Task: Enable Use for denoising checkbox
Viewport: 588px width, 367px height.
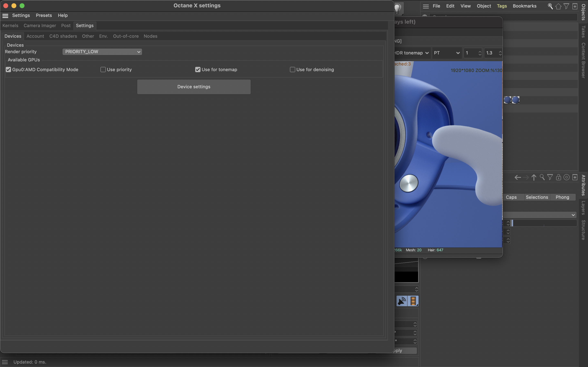Action: (x=292, y=69)
